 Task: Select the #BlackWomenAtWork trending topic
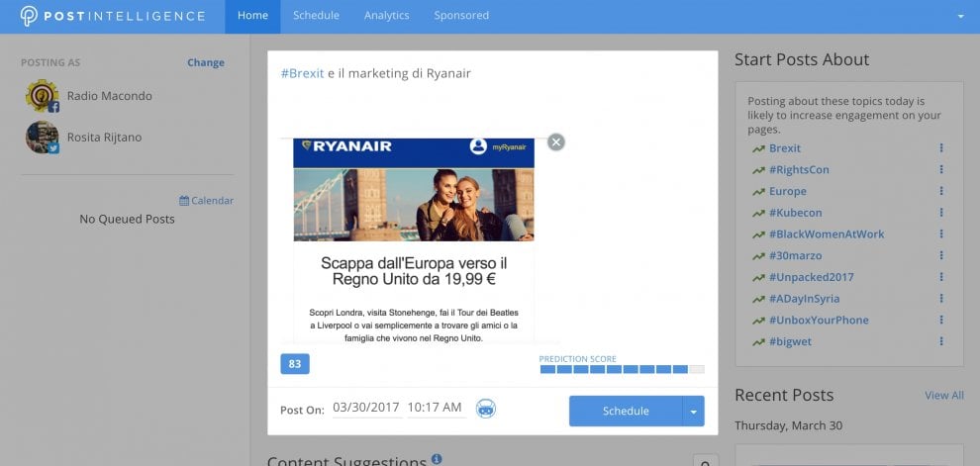point(827,234)
